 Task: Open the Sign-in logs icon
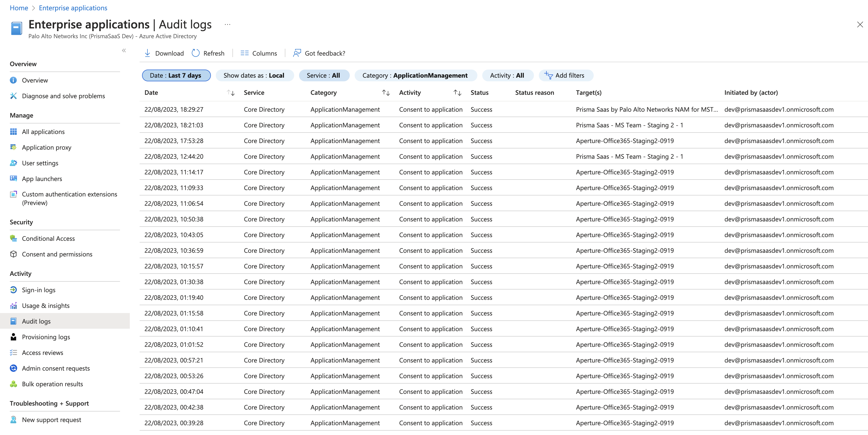13,290
